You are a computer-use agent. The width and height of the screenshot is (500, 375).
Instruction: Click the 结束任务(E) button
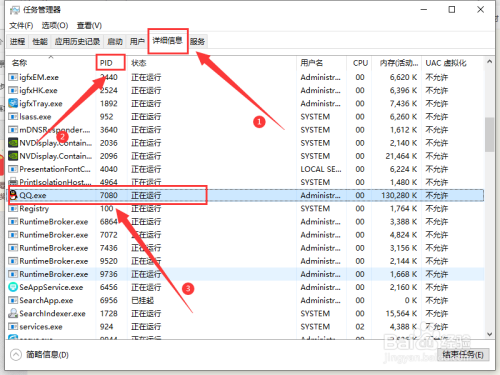[x=463, y=354]
